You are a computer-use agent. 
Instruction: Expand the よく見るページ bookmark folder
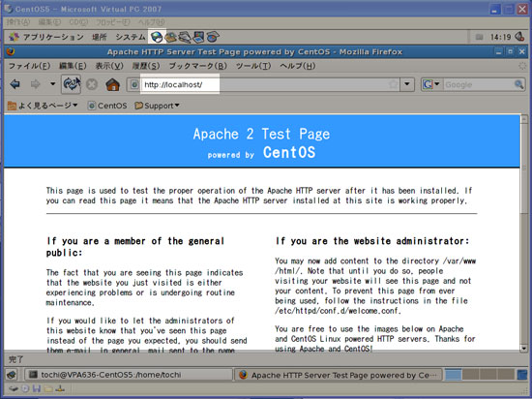coord(43,106)
